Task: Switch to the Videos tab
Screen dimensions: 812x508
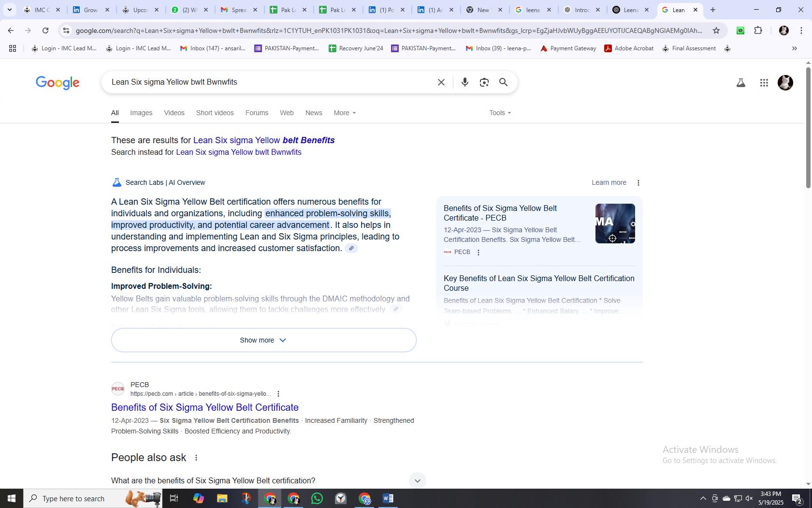Action: [174, 113]
